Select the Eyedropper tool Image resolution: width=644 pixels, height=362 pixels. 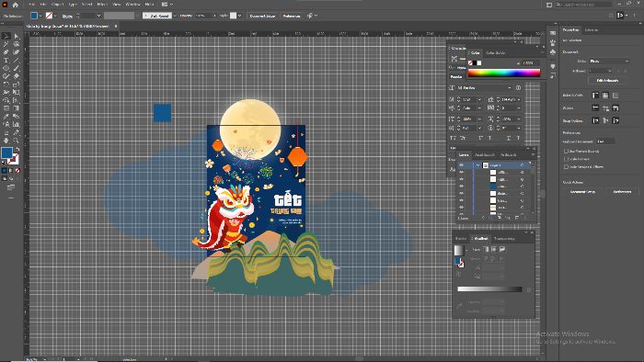pyautogui.click(x=6, y=116)
